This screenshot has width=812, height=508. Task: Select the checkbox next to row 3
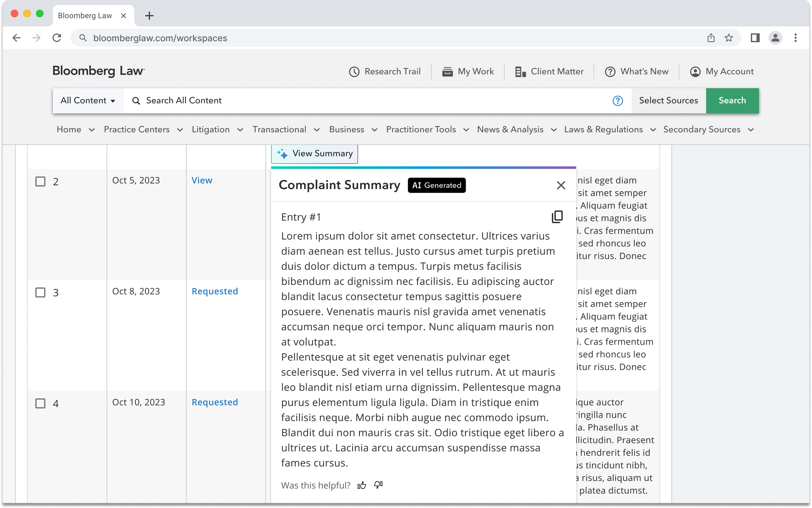[x=40, y=292]
